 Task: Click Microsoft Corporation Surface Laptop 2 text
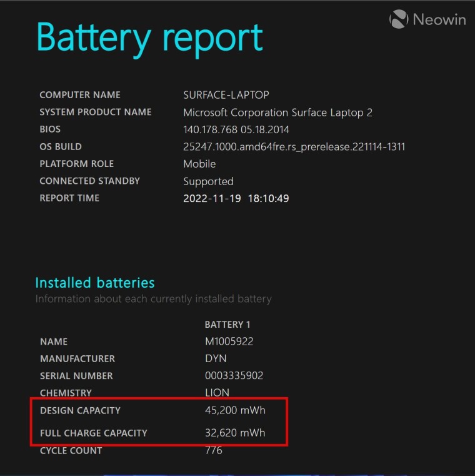(x=278, y=113)
